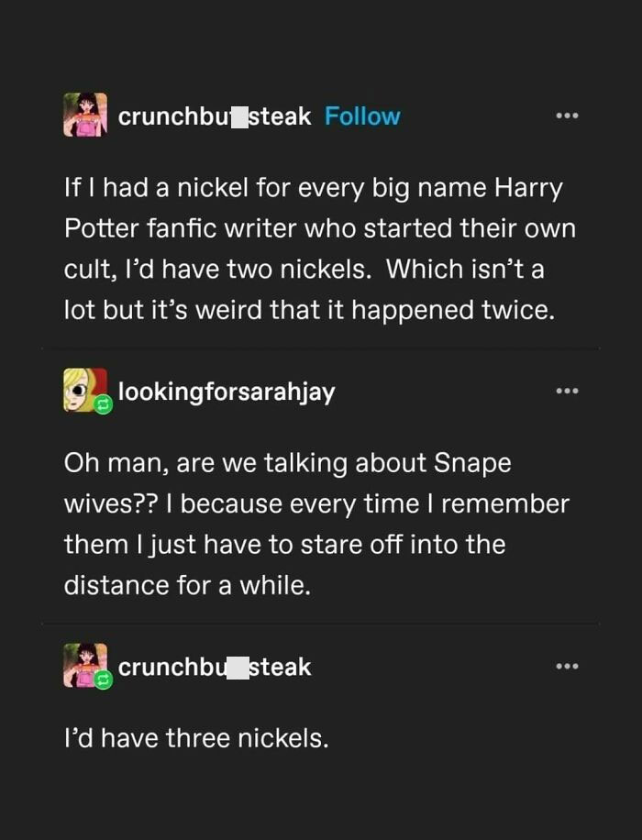Select the Snape wives reply text
The width and height of the screenshot is (642, 840).
click(316, 521)
